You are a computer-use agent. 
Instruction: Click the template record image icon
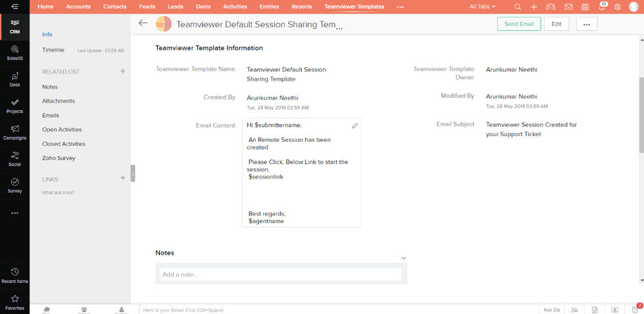[x=164, y=24]
